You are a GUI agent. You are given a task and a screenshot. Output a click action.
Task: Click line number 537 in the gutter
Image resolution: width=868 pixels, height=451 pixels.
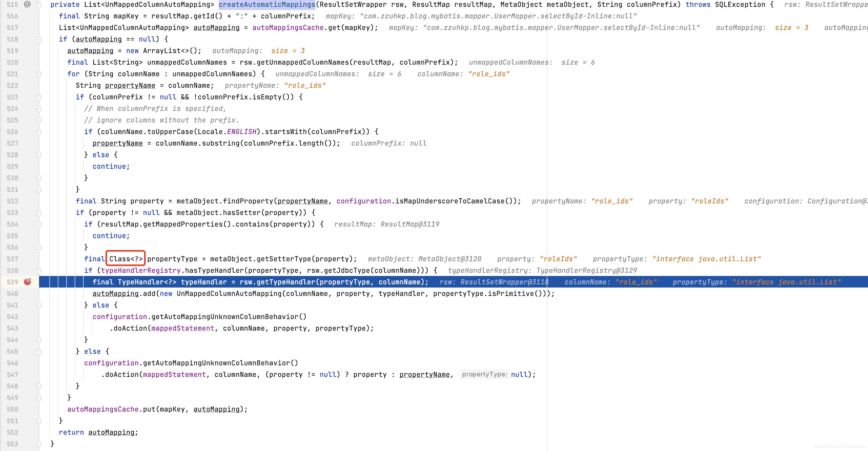click(x=12, y=259)
